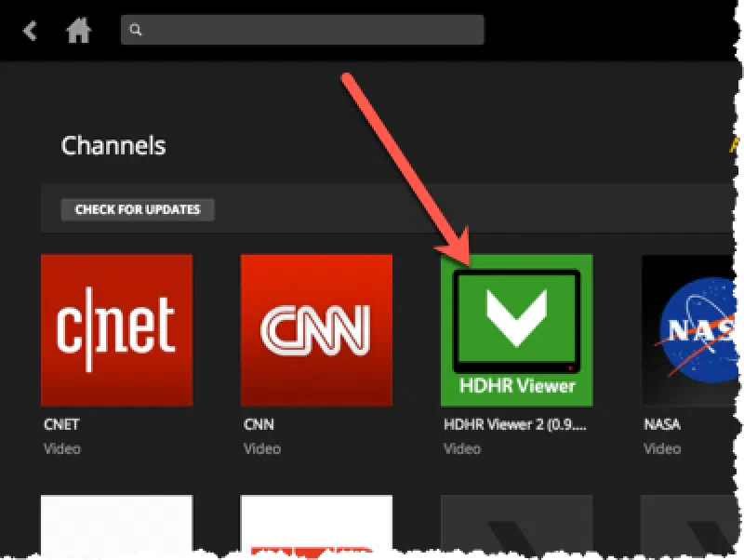Viewport: 744px width, 560px height.
Task: Launch the HDHR Viewer channel tile
Action: tap(517, 330)
